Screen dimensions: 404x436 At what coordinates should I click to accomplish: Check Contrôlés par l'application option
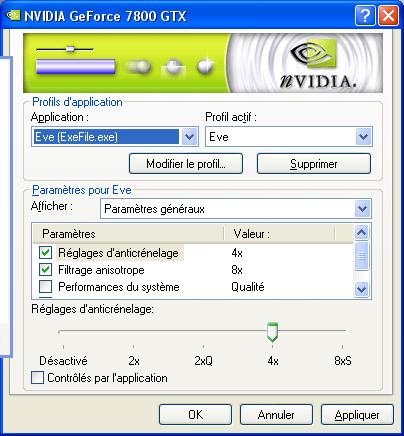(37, 378)
